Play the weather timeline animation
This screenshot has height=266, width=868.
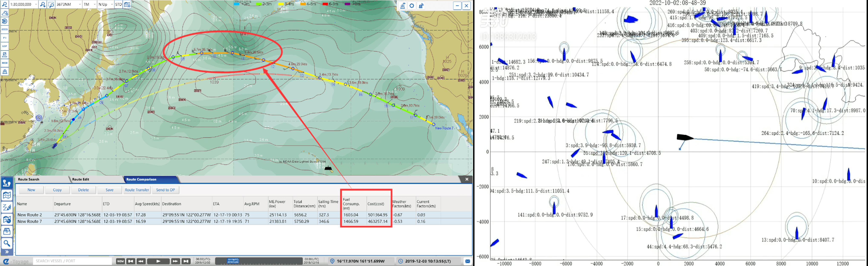pos(158,261)
